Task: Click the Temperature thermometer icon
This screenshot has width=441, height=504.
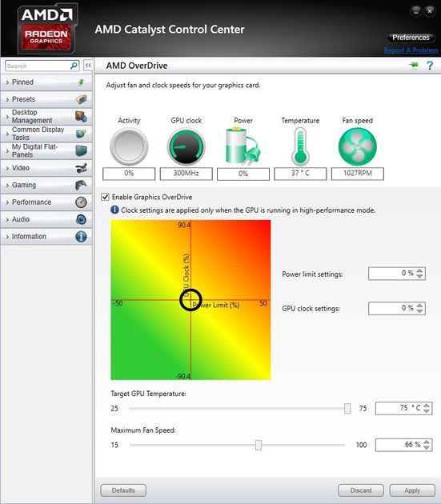Action: 300,146
